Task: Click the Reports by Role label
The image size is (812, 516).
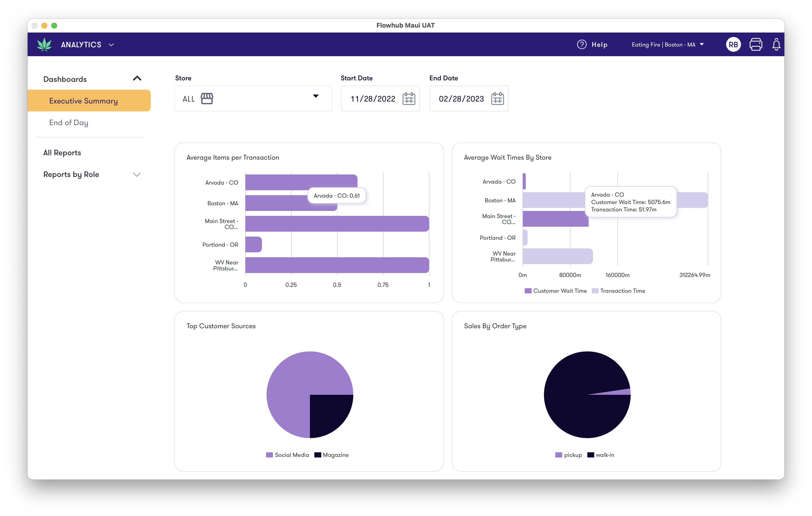Action: click(x=71, y=174)
